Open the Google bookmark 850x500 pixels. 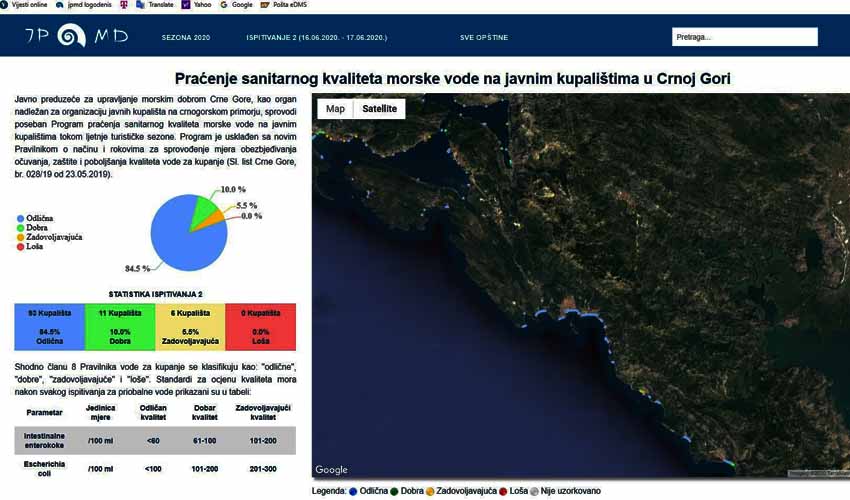[x=236, y=4]
